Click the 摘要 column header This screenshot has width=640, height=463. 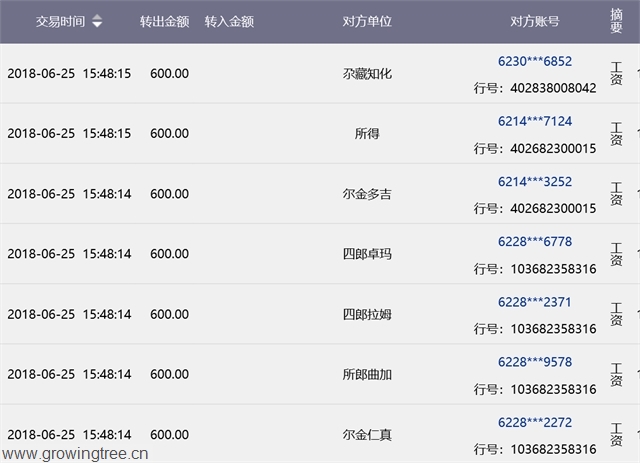click(x=616, y=21)
